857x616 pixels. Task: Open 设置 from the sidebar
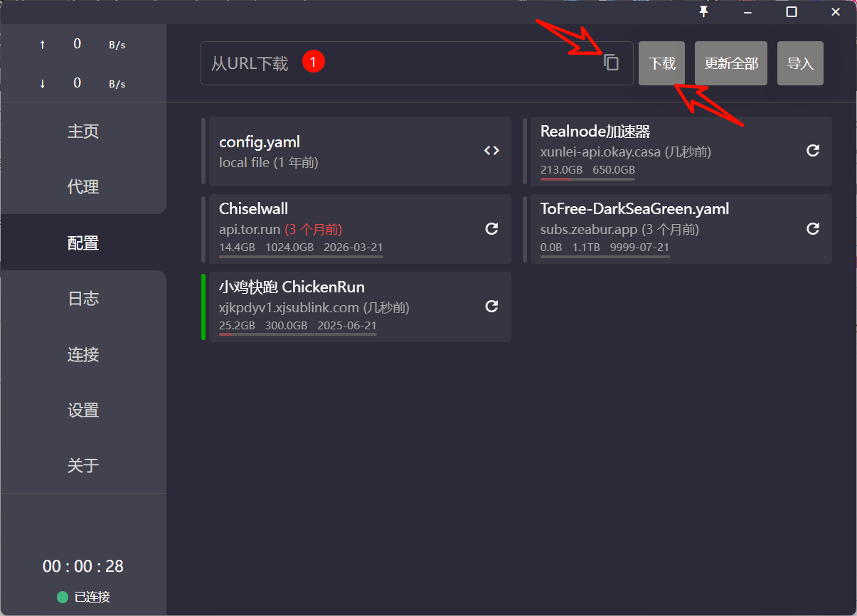[83, 410]
